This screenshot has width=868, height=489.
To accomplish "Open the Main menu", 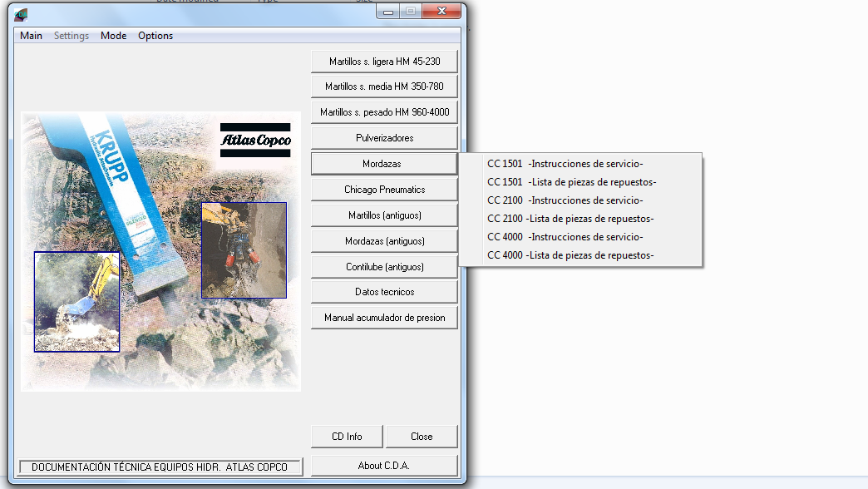I will click(x=31, y=36).
